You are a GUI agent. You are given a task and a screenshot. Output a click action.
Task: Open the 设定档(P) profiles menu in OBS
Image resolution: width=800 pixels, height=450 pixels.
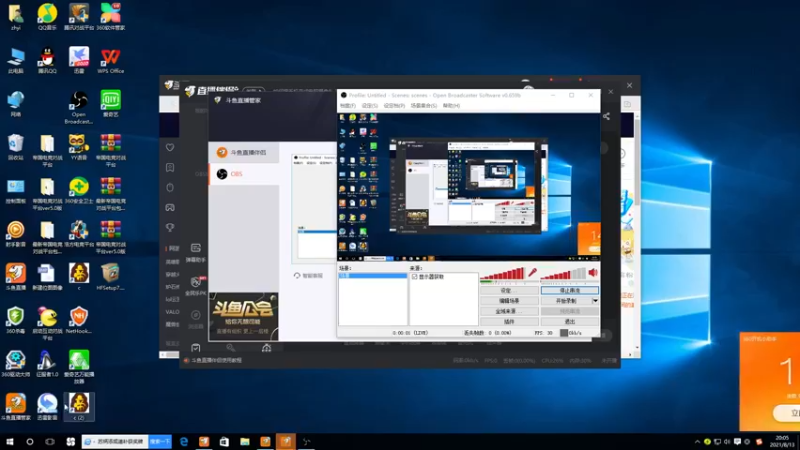[x=394, y=106]
